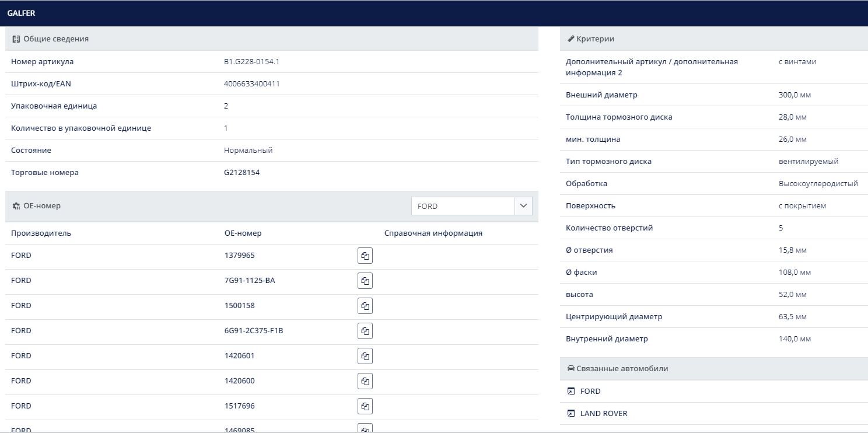
Task: Copy OE number 1420601
Action: coord(365,356)
